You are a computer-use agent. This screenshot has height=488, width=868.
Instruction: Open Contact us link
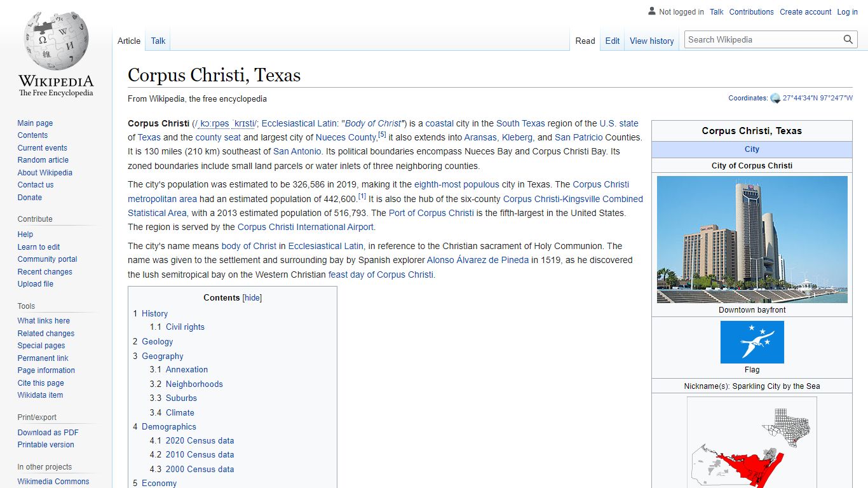(x=36, y=185)
